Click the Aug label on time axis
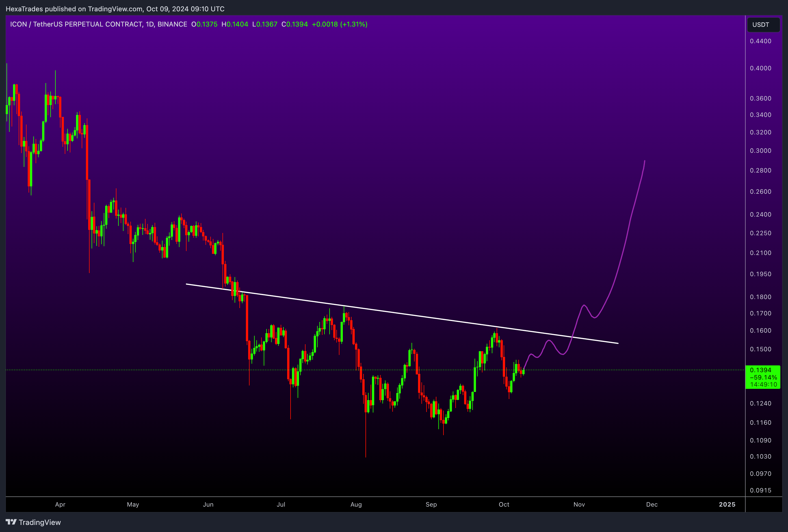This screenshot has height=532, width=788. (356, 505)
